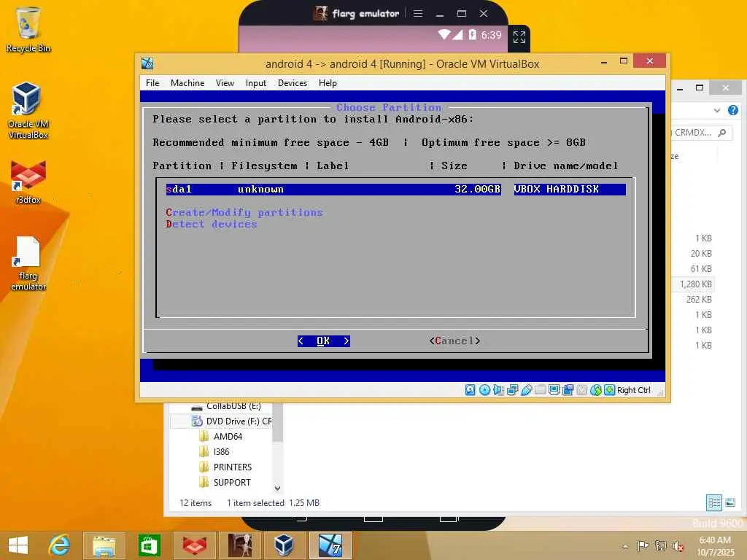Click Right Ctrl host key label
Image resolution: width=747 pixels, height=560 pixels.
tap(634, 390)
